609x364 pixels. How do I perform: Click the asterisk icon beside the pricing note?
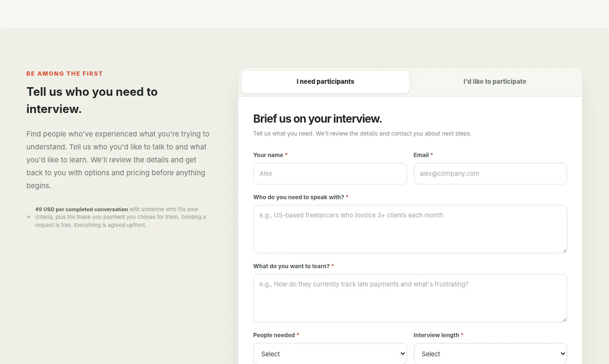coord(29,217)
